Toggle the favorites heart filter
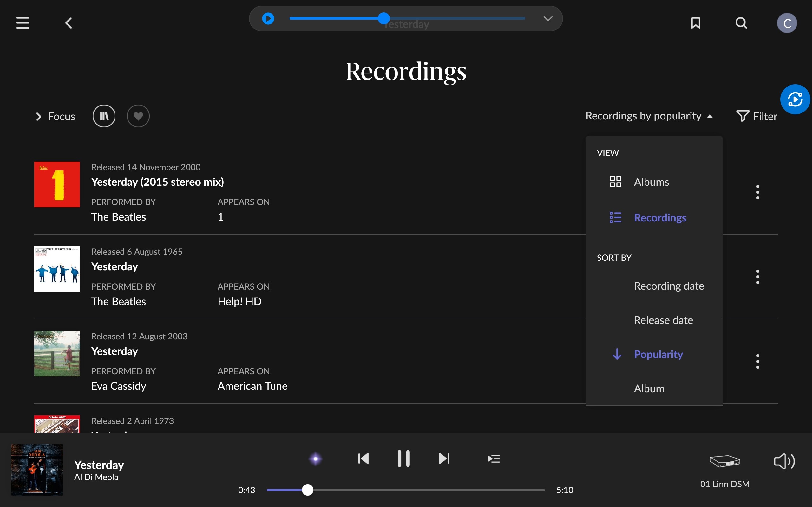This screenshot has height=507, width=812. point(138,116)
